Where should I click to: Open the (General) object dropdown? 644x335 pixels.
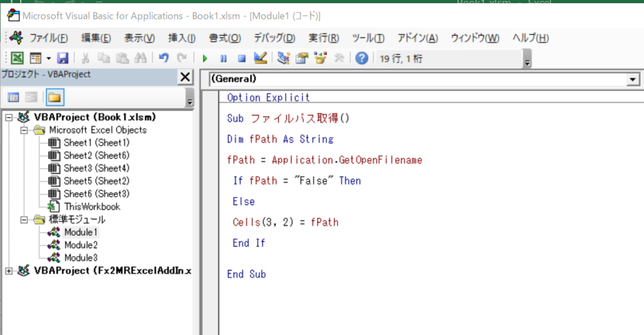[x=633, y=79]
